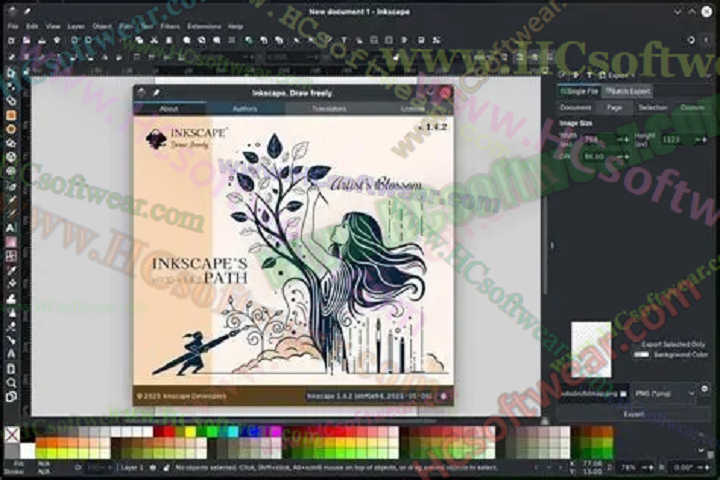Open the Extensions menu
720x480 pixels.
point(204,26)
